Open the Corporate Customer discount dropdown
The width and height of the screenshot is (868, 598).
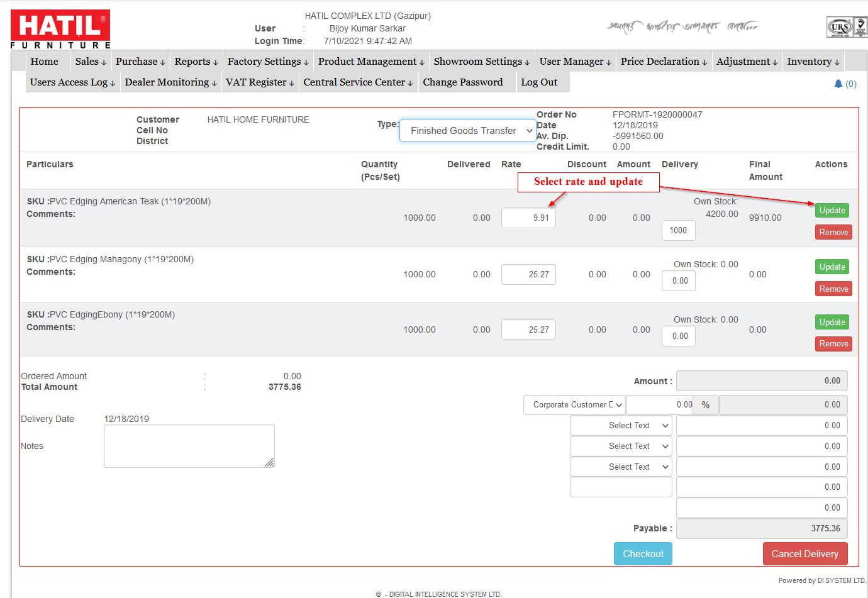click(574, 405)
